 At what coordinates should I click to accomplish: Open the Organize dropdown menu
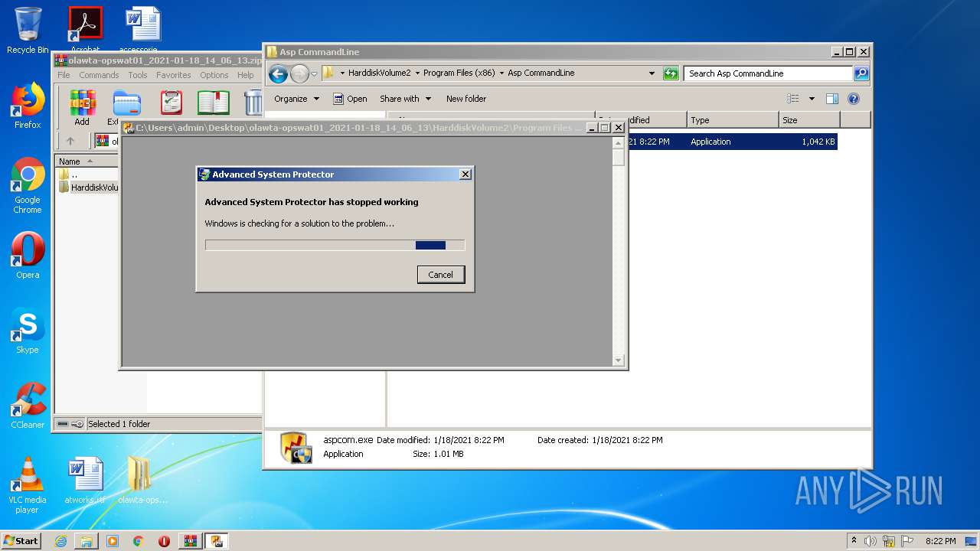(296, 99)
